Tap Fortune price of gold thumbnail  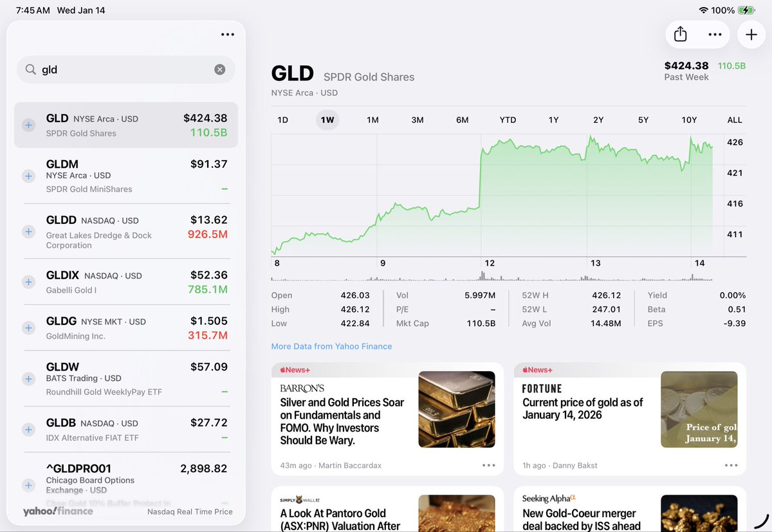(x=699, y=409)
